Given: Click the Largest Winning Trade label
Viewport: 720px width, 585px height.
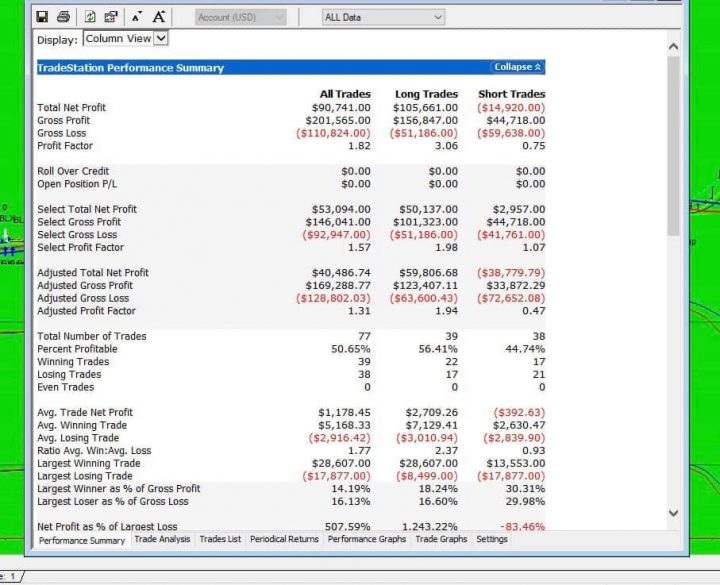Looking at the screenshot, I should tap(89, 463).
